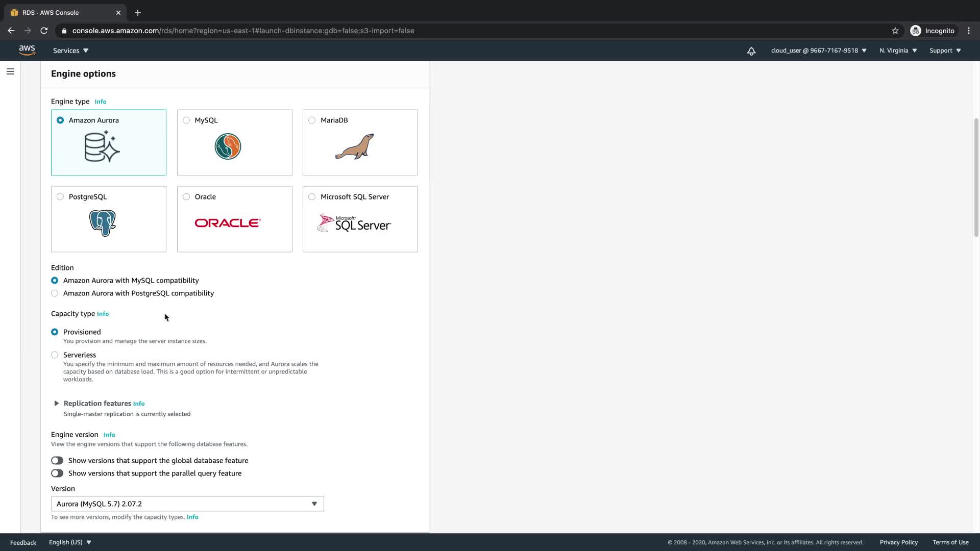This screenshot has height=551, width=980.
Task: Click the PostgreSQL elephant logo
Action: coord(103,223)
